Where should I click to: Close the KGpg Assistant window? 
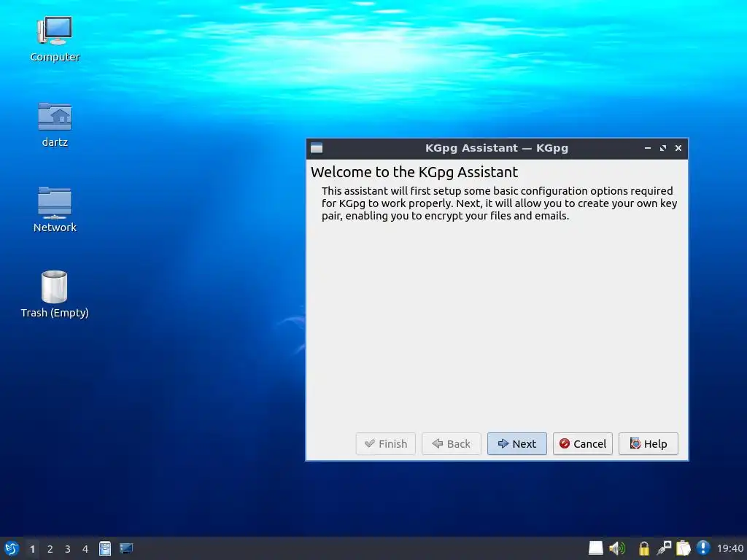(678, 148)
